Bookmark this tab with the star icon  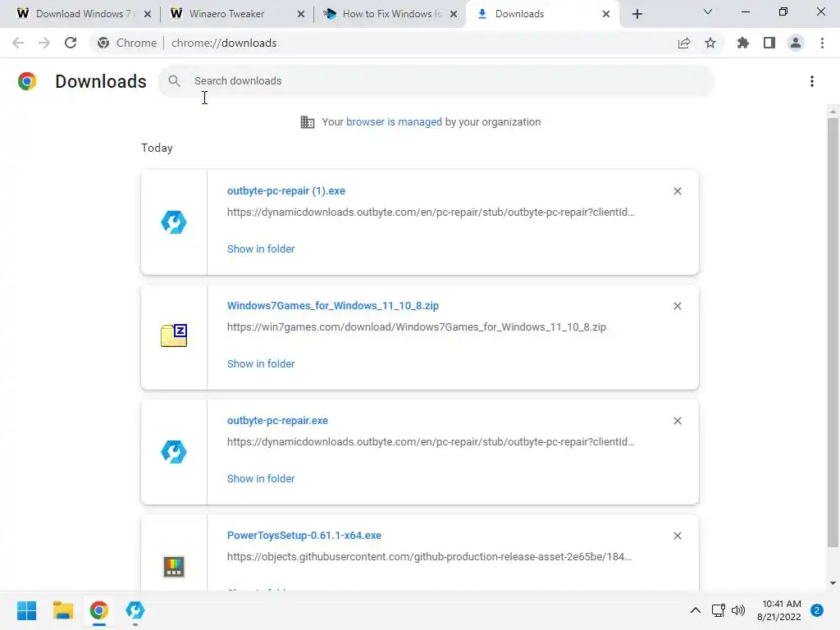click(710, 43)
